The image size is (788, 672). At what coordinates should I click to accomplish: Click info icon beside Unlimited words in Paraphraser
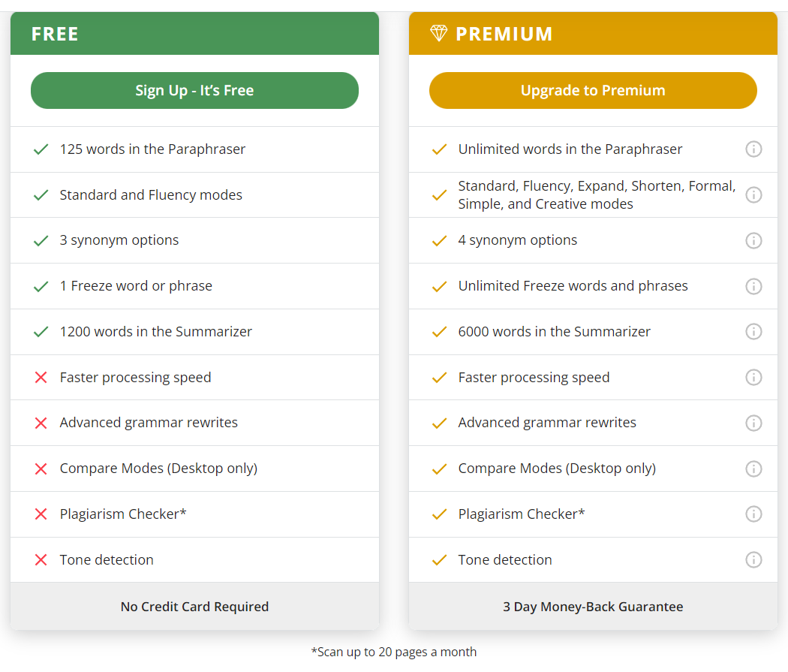pos(753,149)
